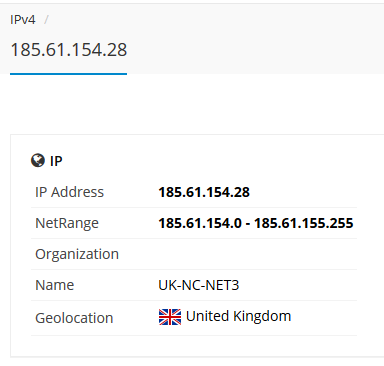This screenshot has height=366, width=384.
Task: Click the Geolocation row label
Action: coord(74,318)
